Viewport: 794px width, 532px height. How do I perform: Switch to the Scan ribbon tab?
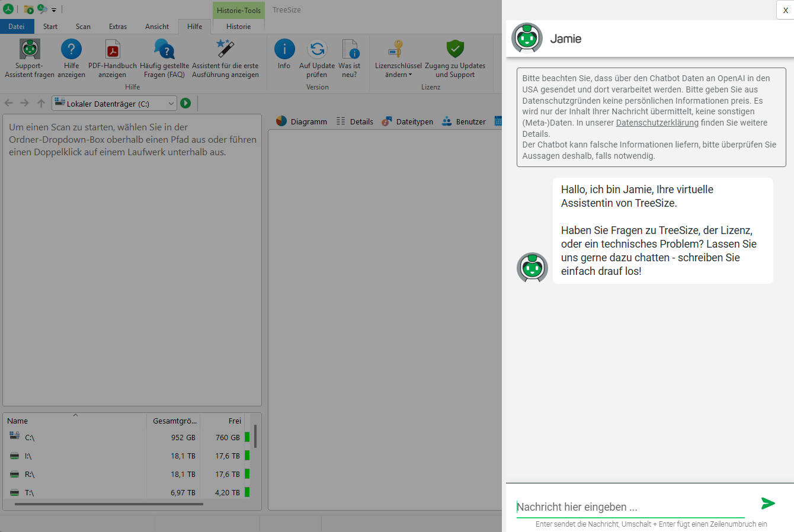pos(83,27)
